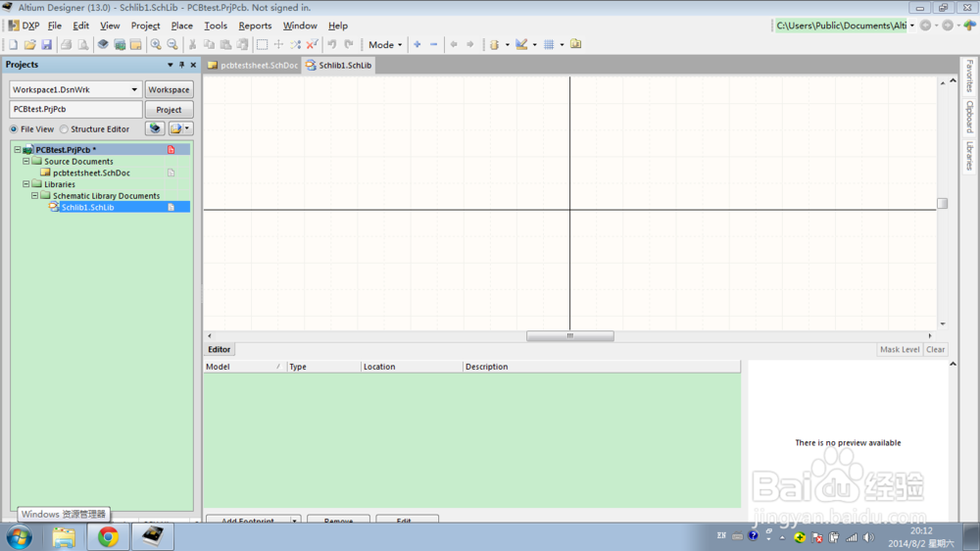Viewport: 980px width, 551px height.
Task: Click the Undo arrow icon
Action: coord(332,44)
